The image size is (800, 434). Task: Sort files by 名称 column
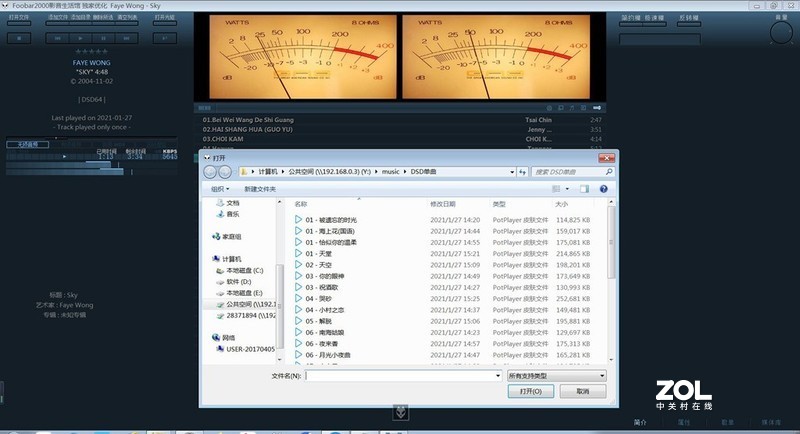[301, 204]
